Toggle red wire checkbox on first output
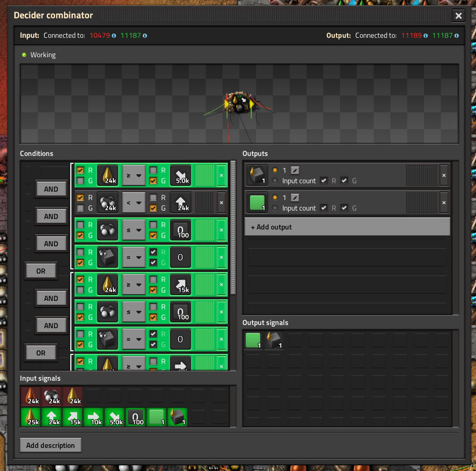This screenshot has height=471, width=476. click(x=324, y=181)
